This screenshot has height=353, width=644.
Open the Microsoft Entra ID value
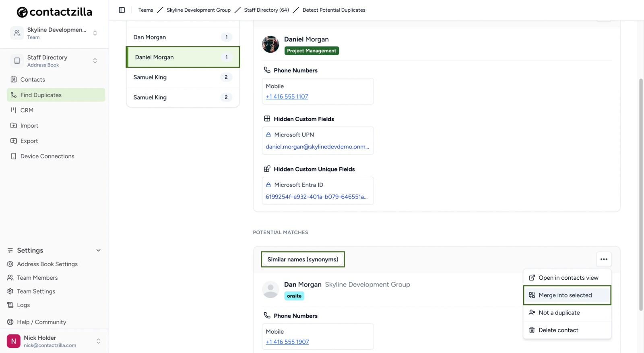[x=316, y=197]
